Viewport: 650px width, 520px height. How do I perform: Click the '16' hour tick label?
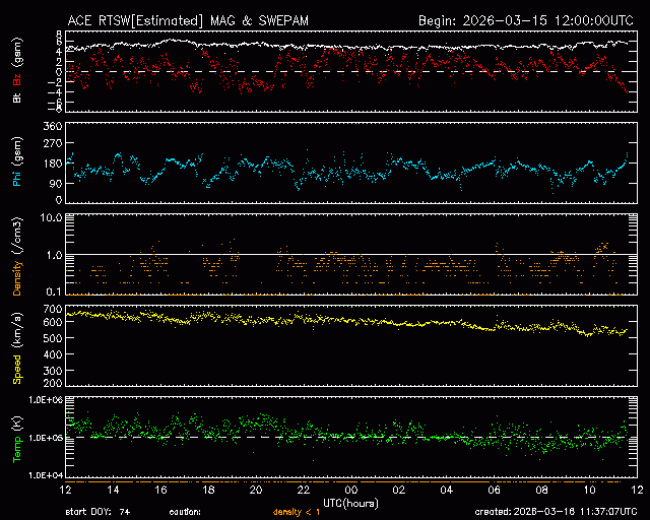coord(161,490)
